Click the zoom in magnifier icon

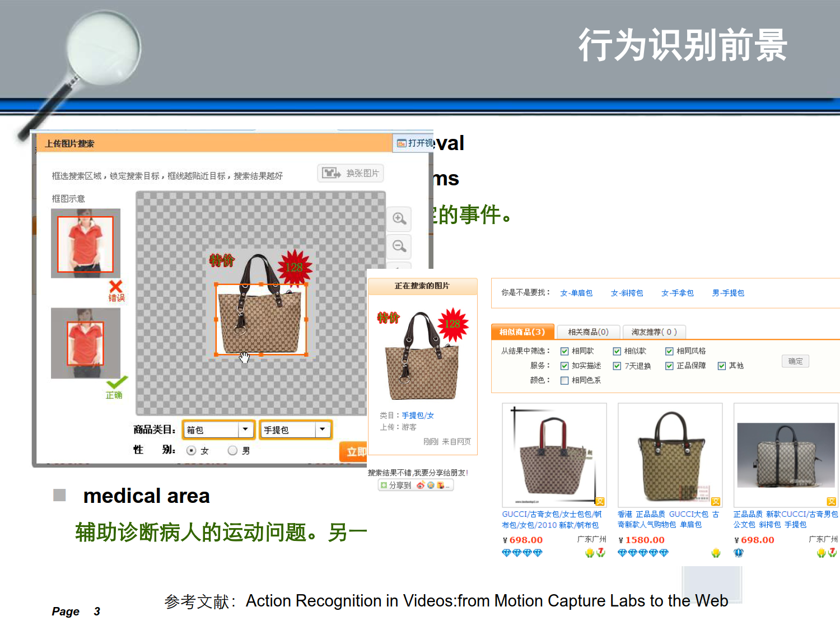coord(399,219)
